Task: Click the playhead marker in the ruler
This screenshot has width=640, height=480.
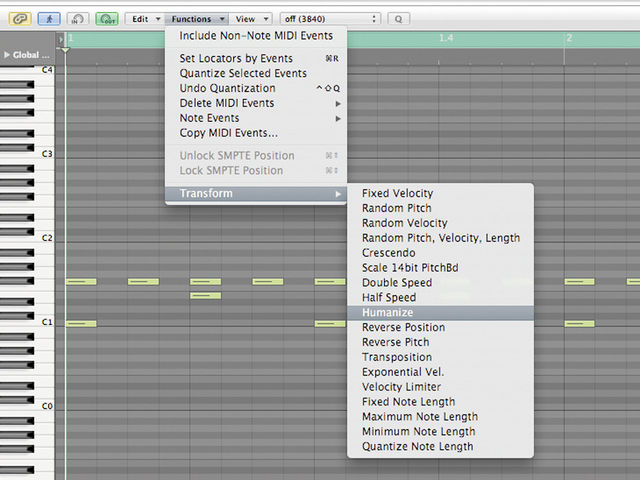Action: tap(65, 50)
